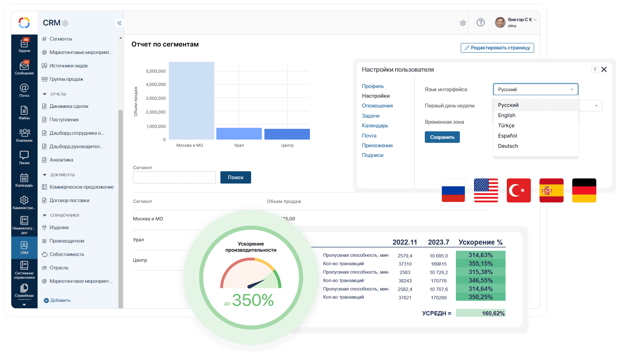Collapse the CRM side panel

pyautogui.click(x=119, y=23)
